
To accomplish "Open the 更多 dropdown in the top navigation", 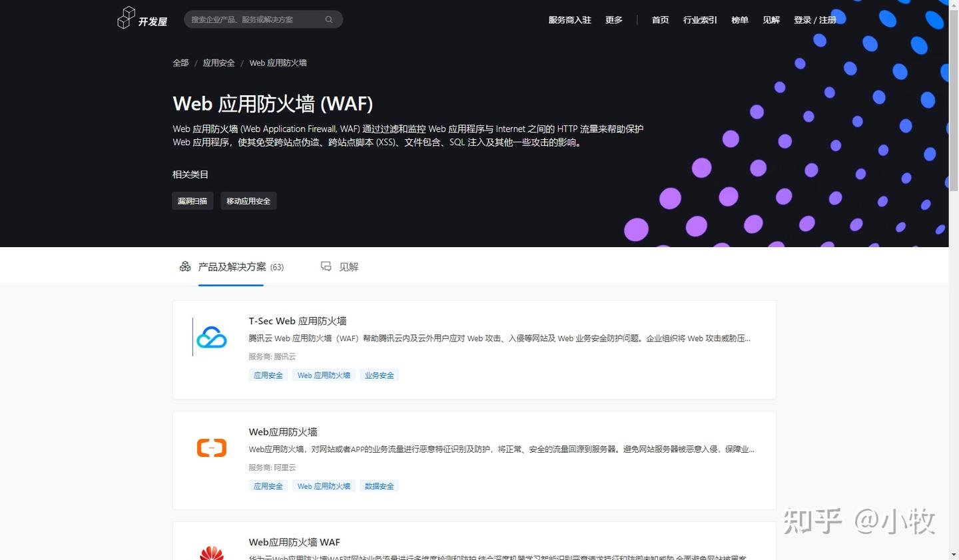I will (x=613, y=20).
